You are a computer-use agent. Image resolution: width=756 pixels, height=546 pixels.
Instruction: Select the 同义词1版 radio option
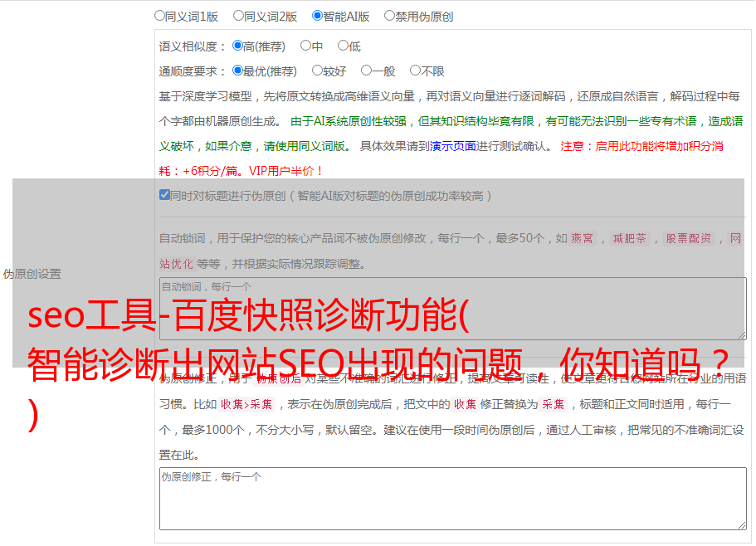tap(159, 16)
